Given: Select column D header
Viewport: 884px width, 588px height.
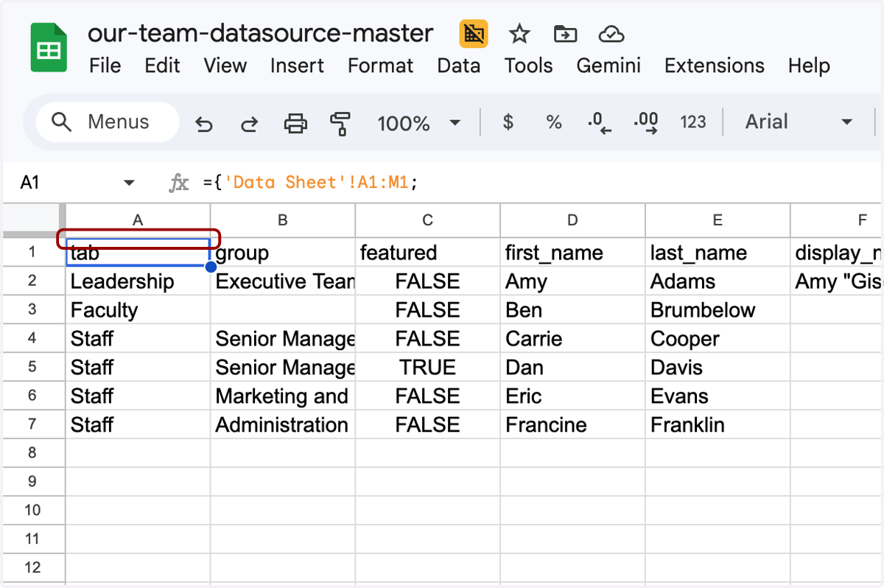Looking at the screenshot, I should pyautogui.click(x=573, y=220).
